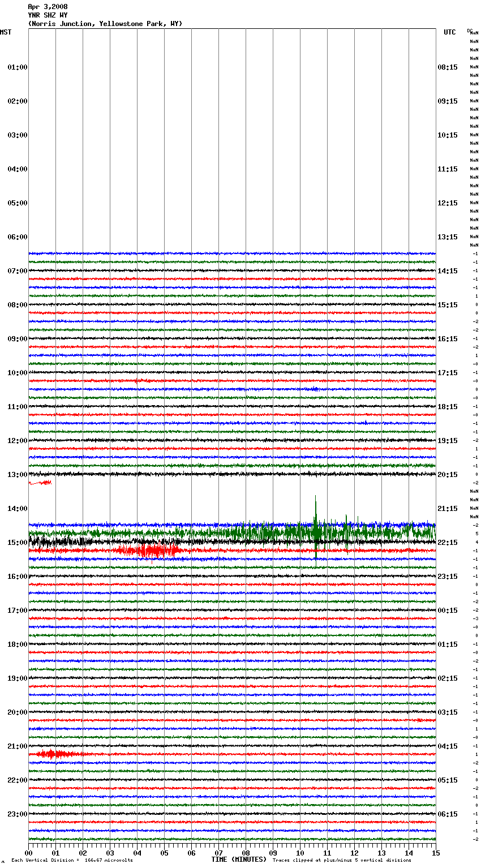Screen dimensions: 481x868
Task: Click the '13:00' MST time label
Action: (18, 475)
